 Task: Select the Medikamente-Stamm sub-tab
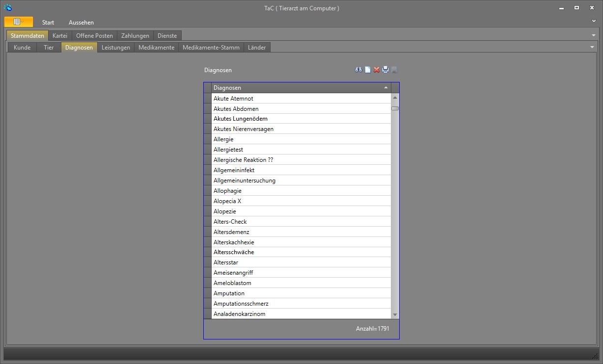(211, 48)
